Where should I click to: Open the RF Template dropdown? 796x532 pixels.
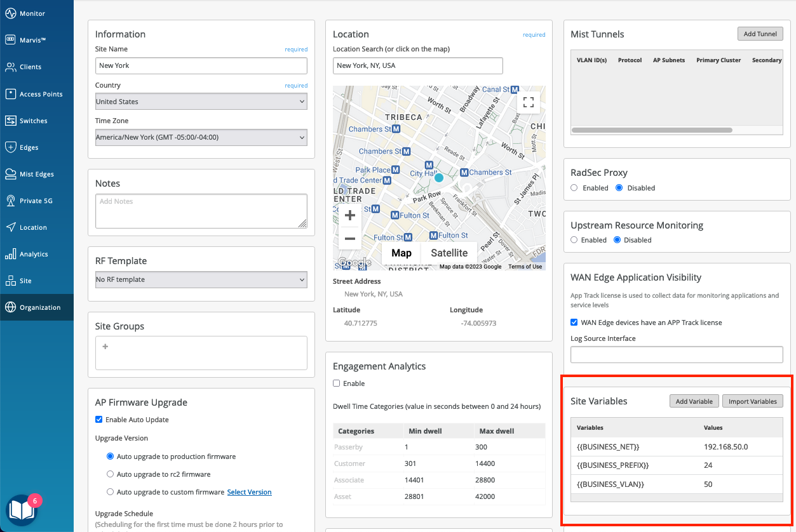click(x=201, y=279)
